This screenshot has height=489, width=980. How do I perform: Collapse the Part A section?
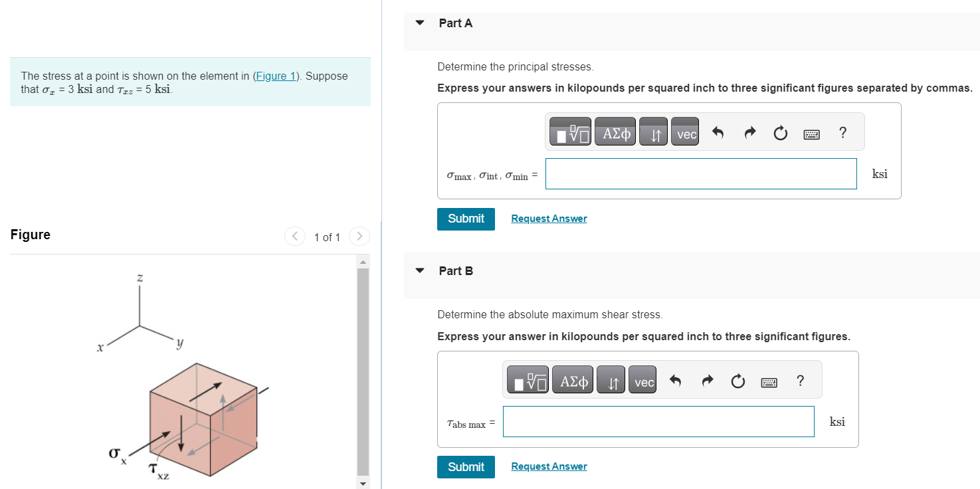coord(419,22)
